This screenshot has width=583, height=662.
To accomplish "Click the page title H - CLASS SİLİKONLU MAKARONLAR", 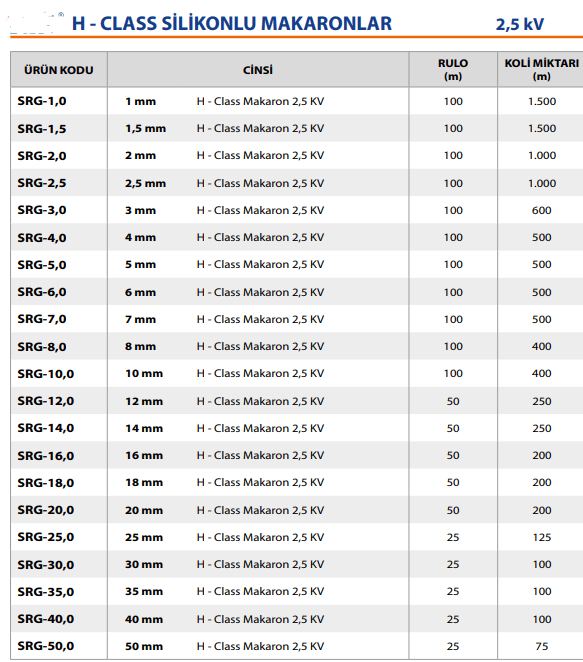I will click(x=232, y=23).
